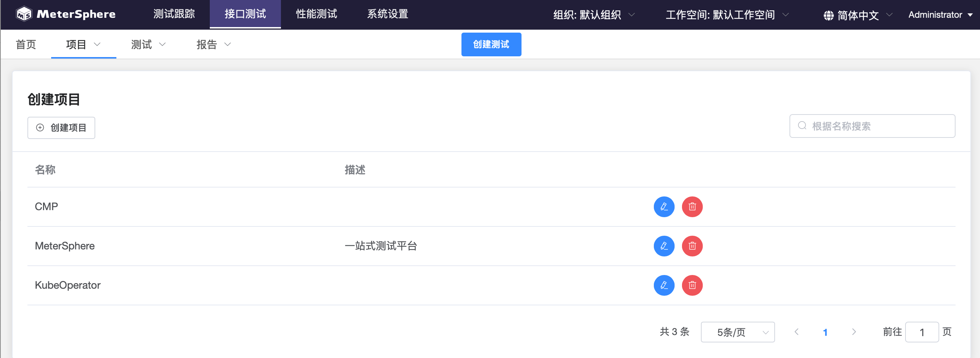Delete the CMP project
This screenshot has width=980, height=358.
692,206
